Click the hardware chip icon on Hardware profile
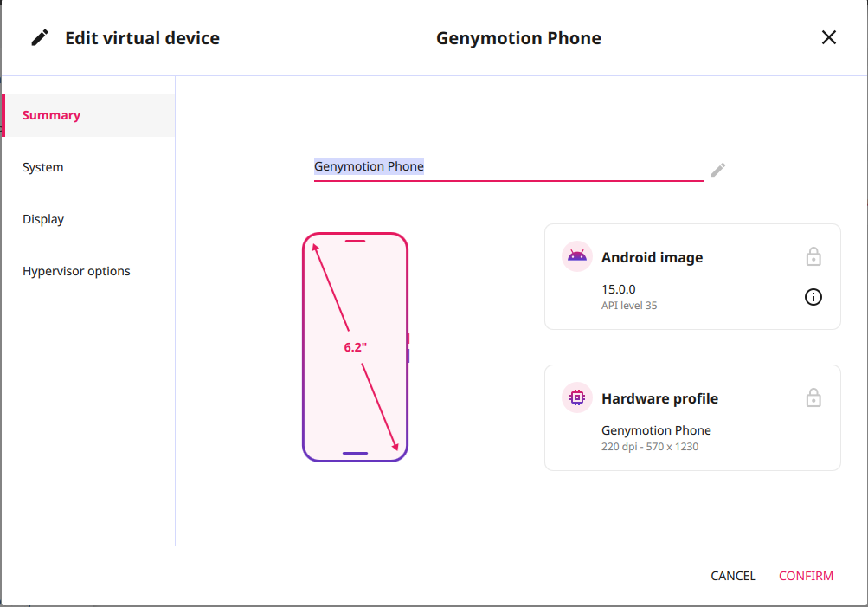The height and width of the screenshot is (607, 868). (575, 397)
